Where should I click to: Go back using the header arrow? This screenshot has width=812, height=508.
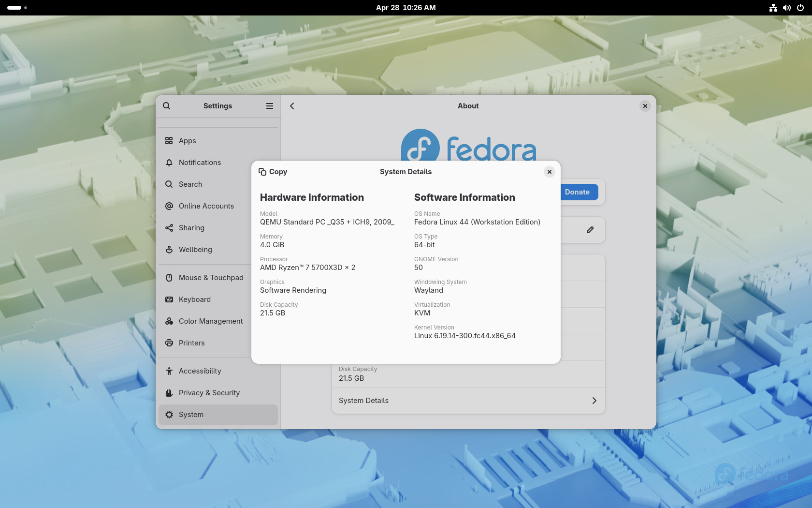292,106
